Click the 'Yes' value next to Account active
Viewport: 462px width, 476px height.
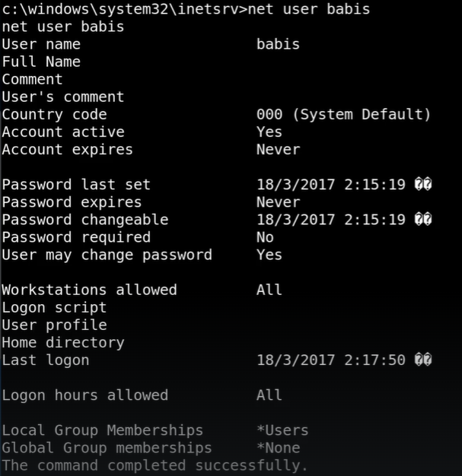pyautogui.click(x=269, y=132)
